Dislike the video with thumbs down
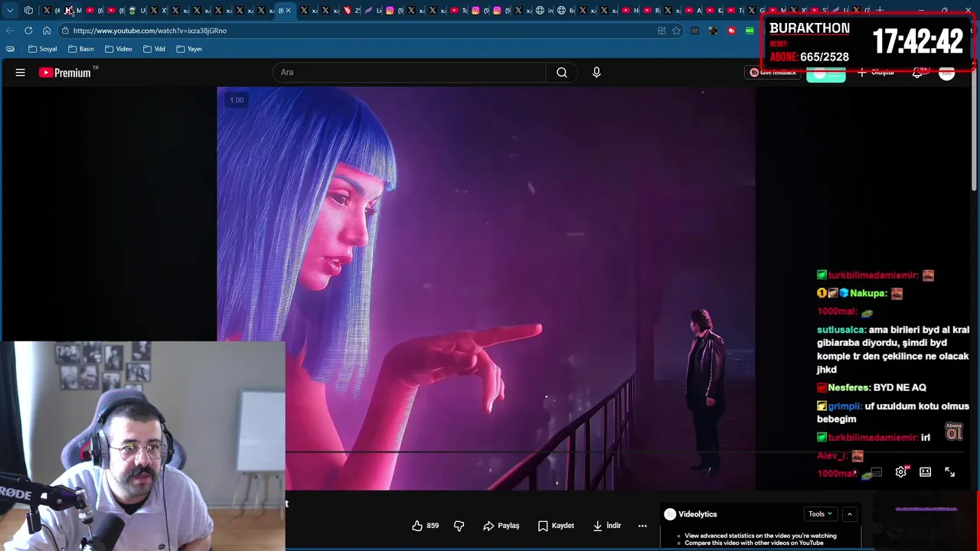 pos(459,526)
